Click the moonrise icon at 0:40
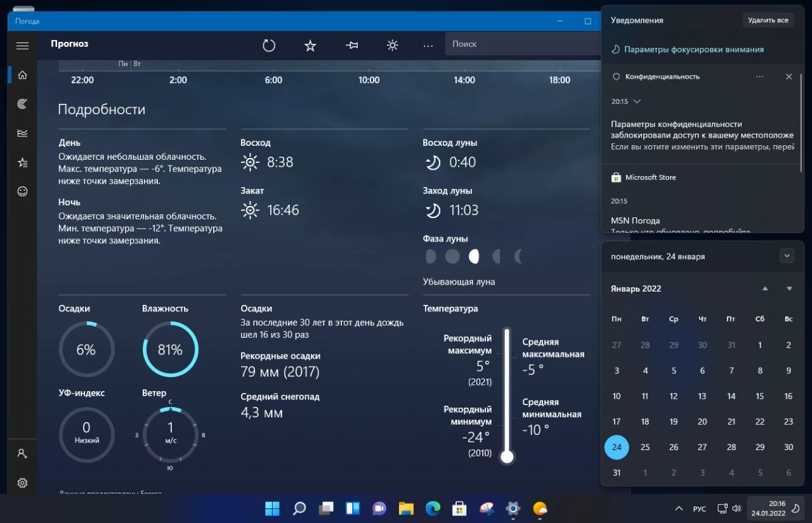 433,162
